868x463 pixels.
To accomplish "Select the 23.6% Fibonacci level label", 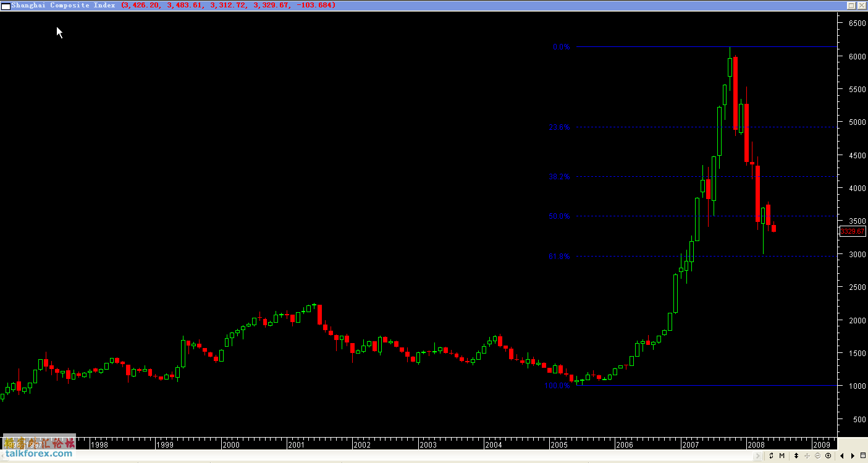I will 559,127.
